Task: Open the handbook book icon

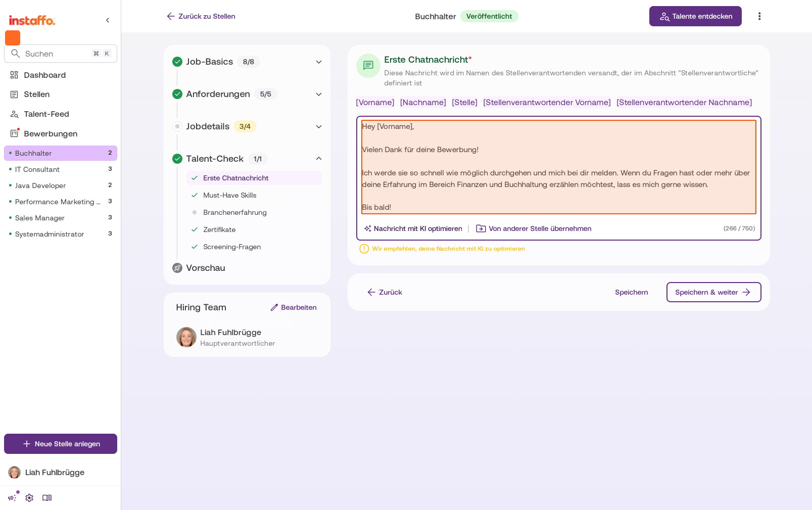Action: point(47,498)
